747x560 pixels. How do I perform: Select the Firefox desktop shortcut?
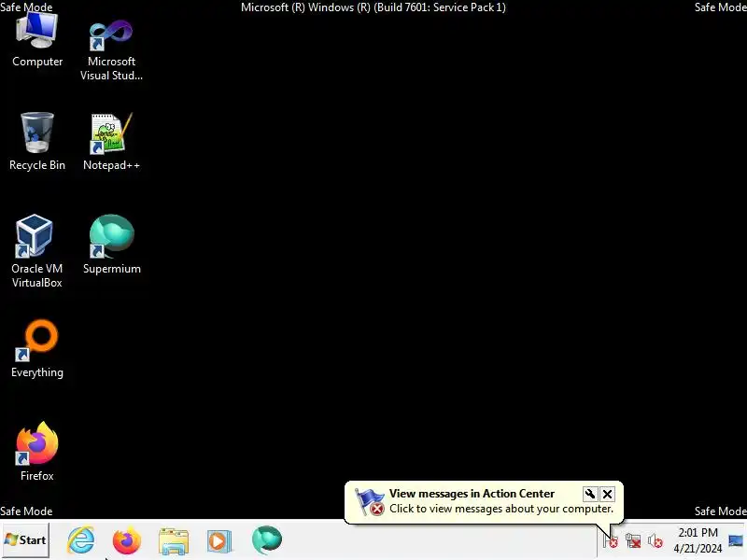click(x=37, y=452)
